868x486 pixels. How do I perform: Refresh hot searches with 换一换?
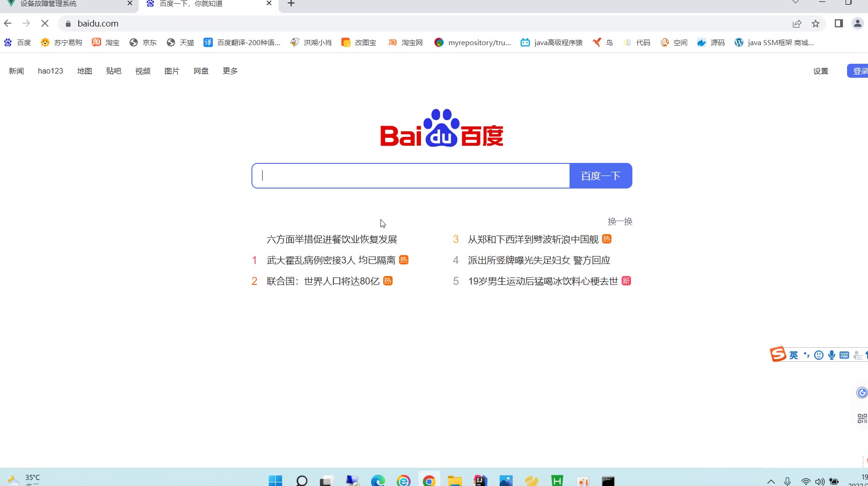(x=620, y=222)
